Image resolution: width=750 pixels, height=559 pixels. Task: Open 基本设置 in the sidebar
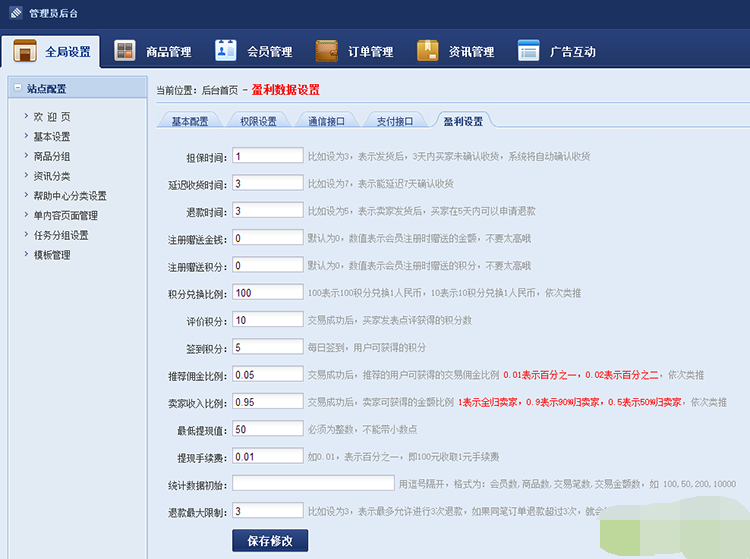tap(52, 137)
